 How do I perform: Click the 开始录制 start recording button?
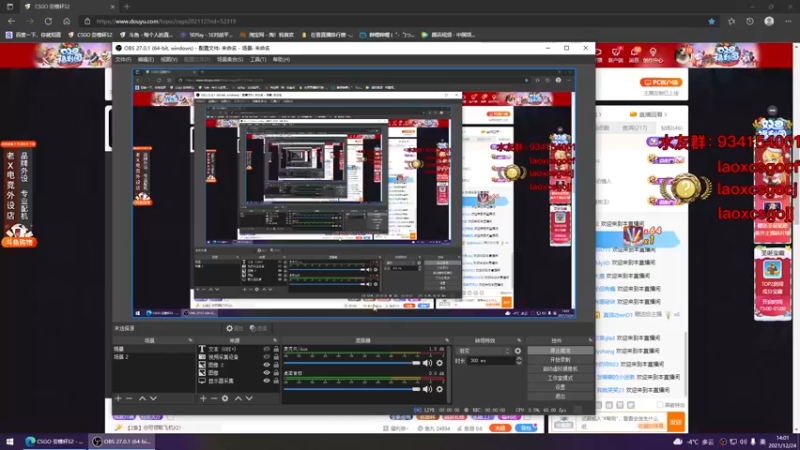click(x=560, y=360)
